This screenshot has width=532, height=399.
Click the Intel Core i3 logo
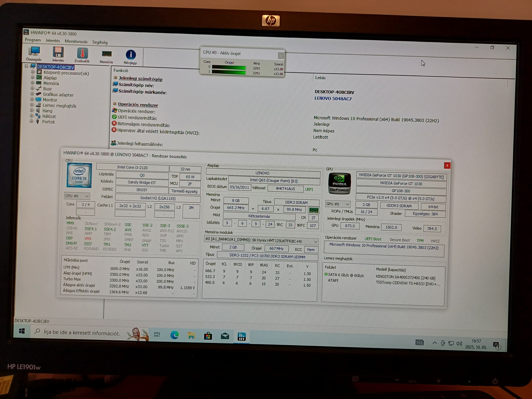(79, 175)
